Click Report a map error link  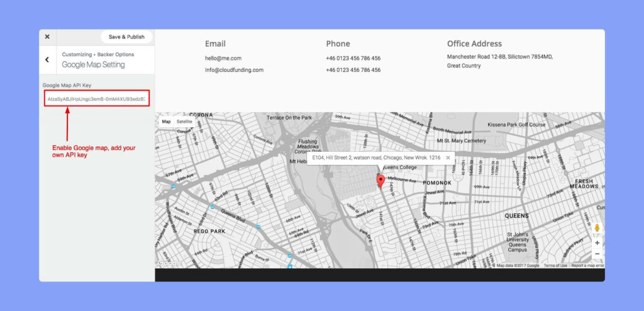[587, 265]
